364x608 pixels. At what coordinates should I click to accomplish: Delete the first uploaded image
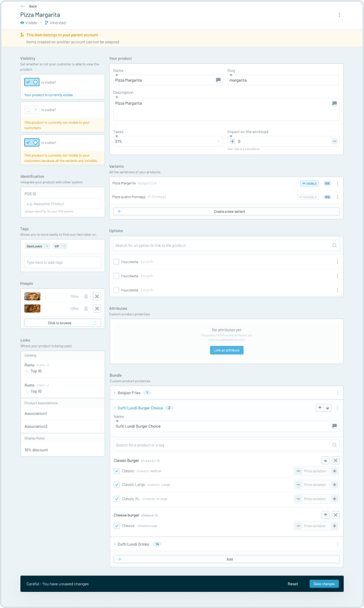tap(96, 296)
